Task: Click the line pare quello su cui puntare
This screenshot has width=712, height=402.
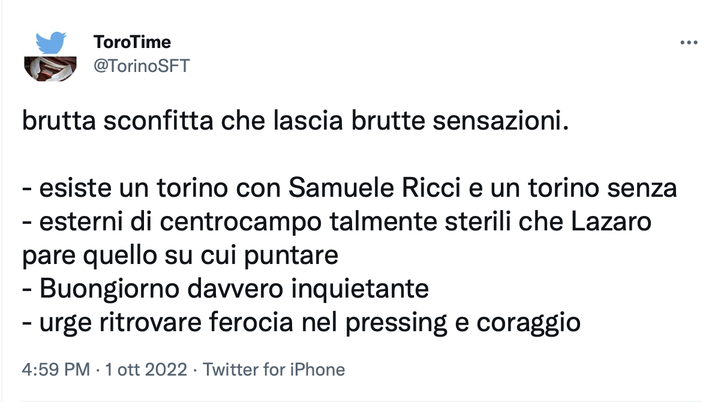Action: coord(180,256)
